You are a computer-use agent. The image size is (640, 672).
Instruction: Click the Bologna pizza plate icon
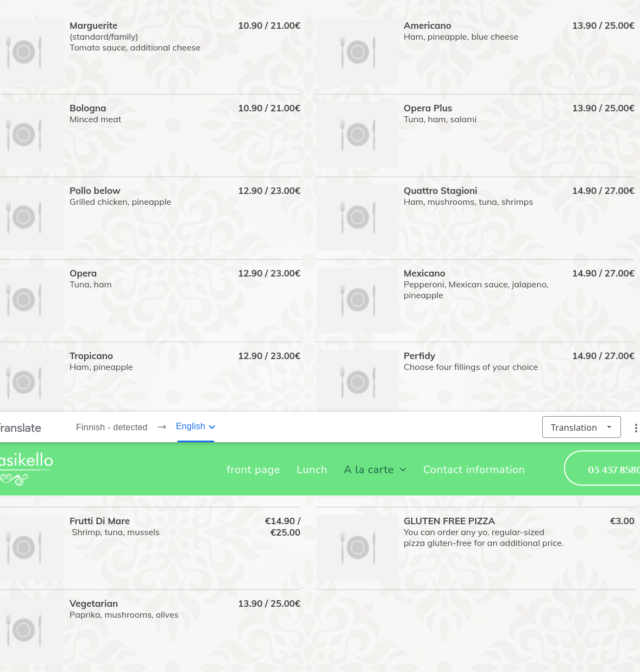pos(24,135)
